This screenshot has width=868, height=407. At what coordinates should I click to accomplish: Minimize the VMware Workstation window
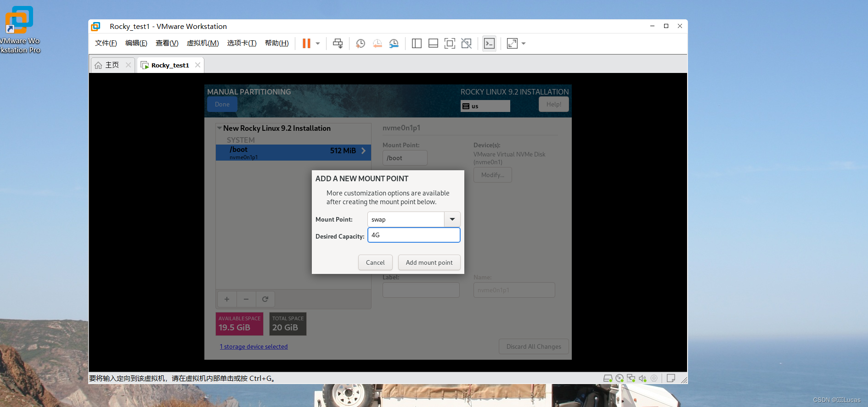pyautogui.click(x=652, y=26)
